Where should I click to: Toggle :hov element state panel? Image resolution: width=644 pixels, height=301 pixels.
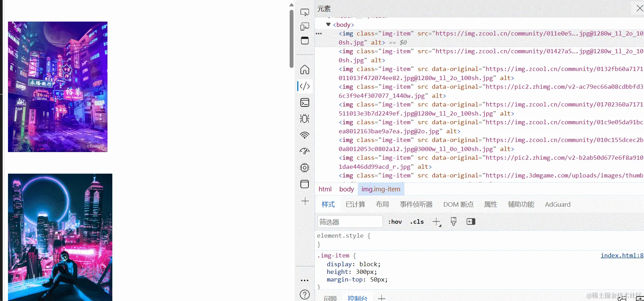(x=395, y=222)
